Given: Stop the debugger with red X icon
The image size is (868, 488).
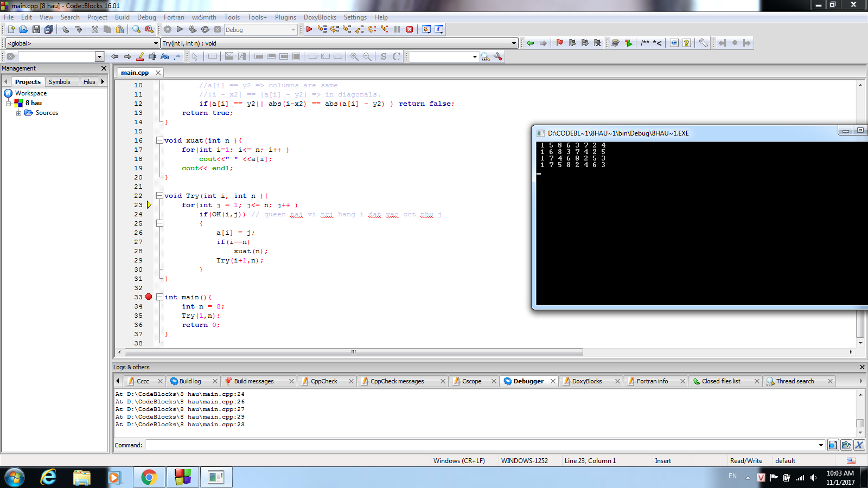Looking at the screenshot, I should tap(410, 29).
